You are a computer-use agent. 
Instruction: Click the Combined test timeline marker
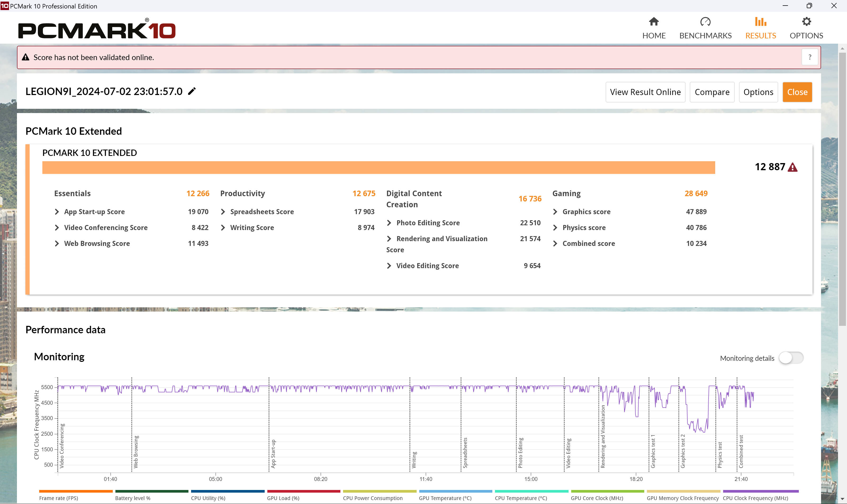coord(741,451)
